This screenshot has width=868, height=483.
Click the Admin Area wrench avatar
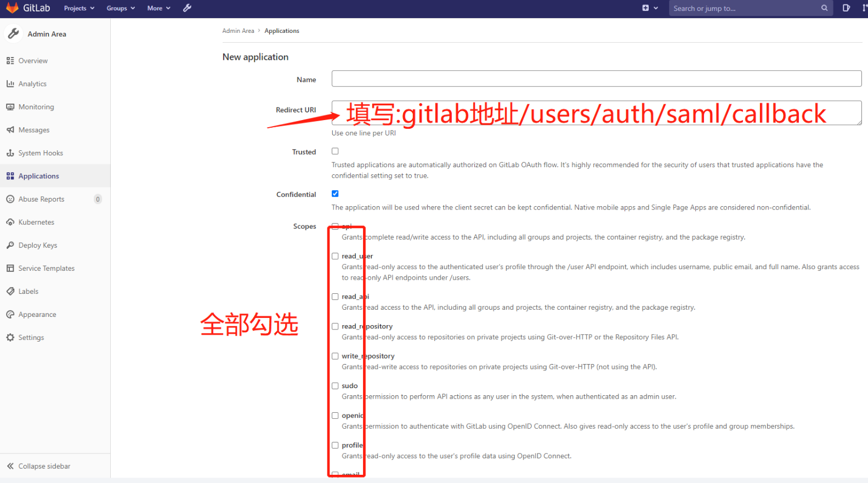pos(13,34)
